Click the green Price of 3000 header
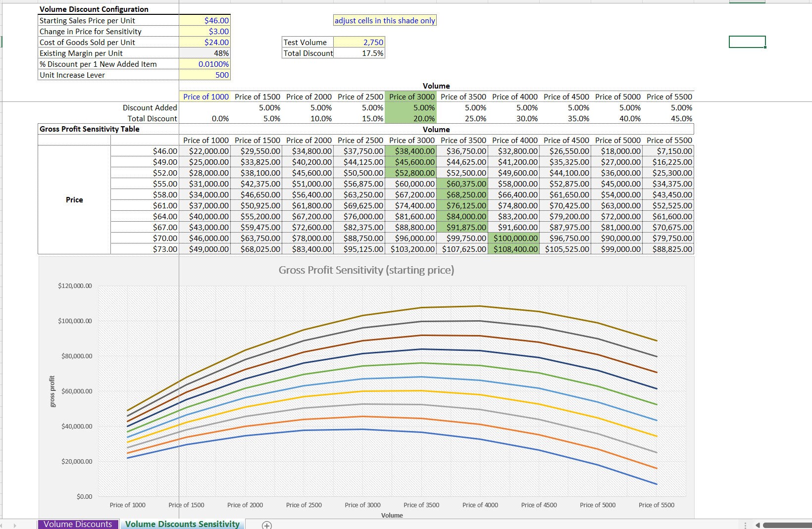812x529 pixels. [x=411, y=96]
